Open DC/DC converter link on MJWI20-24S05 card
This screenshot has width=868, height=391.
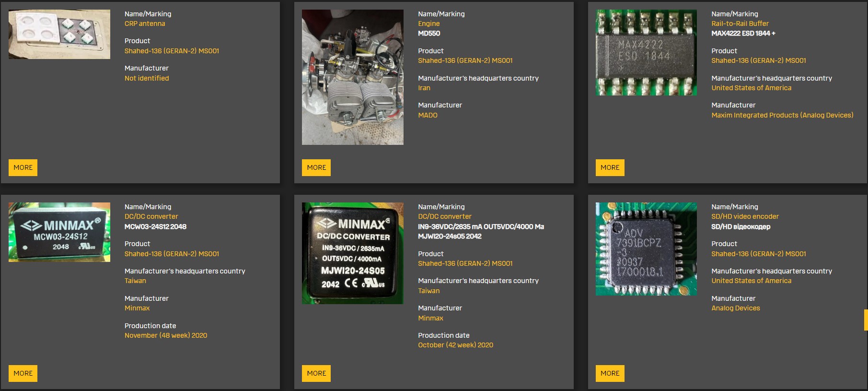click(445, 216)
